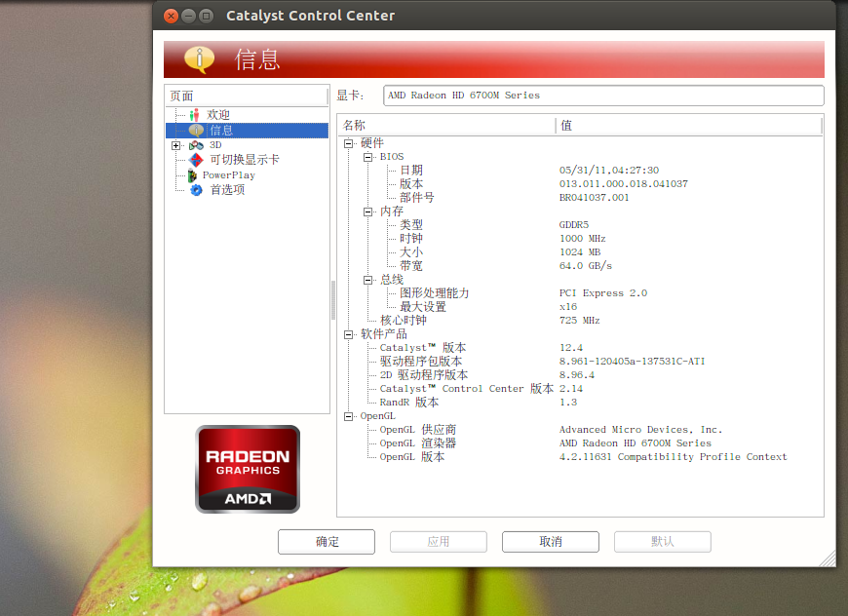848x616 pixels.
Task: Click the panel splitter grip handle
Action: [x=333, y=300]
